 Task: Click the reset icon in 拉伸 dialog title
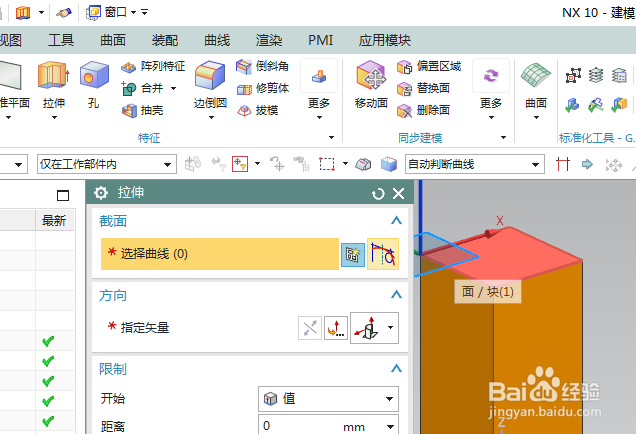378,194
